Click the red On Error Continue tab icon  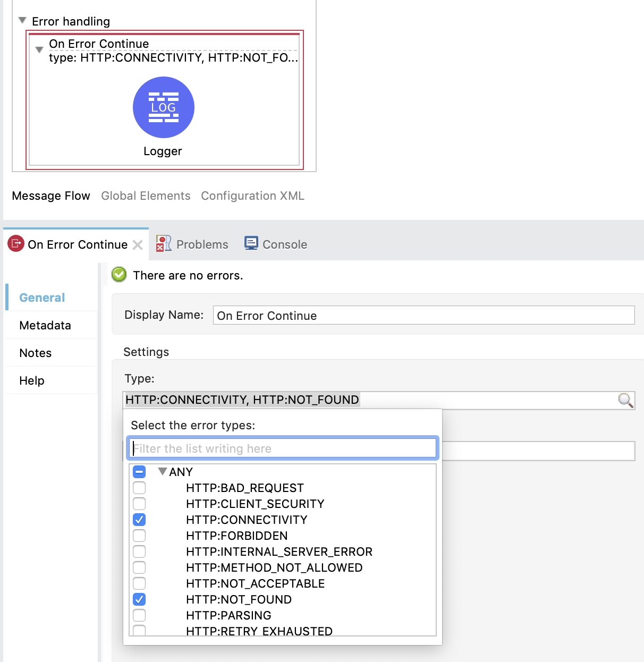pos(16,244)
